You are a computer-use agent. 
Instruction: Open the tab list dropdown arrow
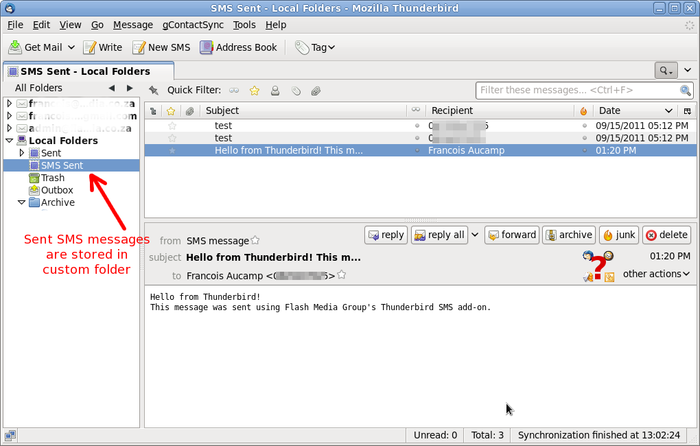coord(688,70)
